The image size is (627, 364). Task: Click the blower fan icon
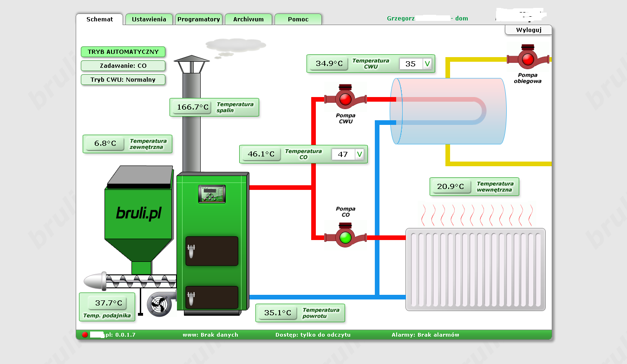160,304
